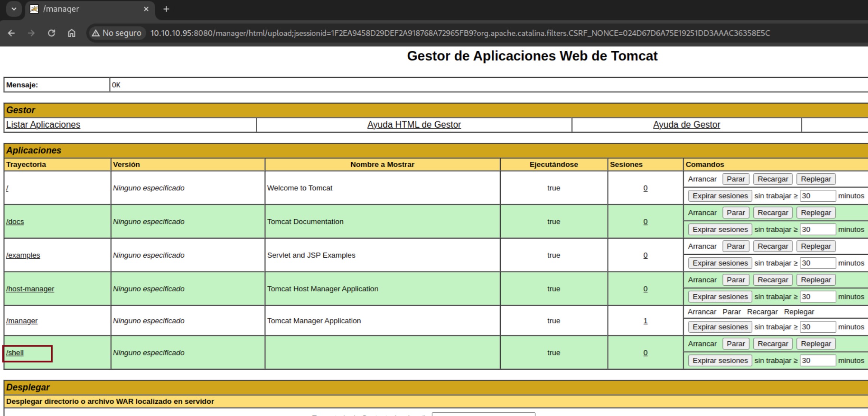Open the /examples application link
868x416 pixels.
tap(23, 255)
